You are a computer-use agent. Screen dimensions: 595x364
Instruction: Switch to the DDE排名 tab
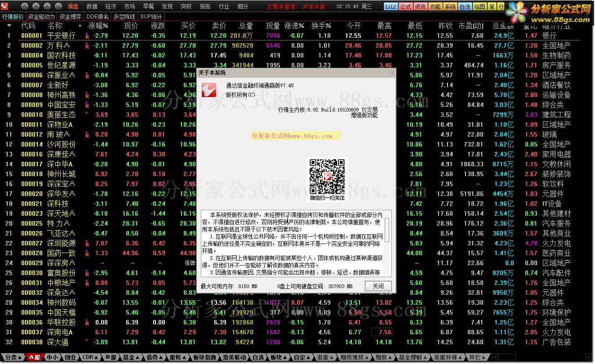tap(98, 17)
